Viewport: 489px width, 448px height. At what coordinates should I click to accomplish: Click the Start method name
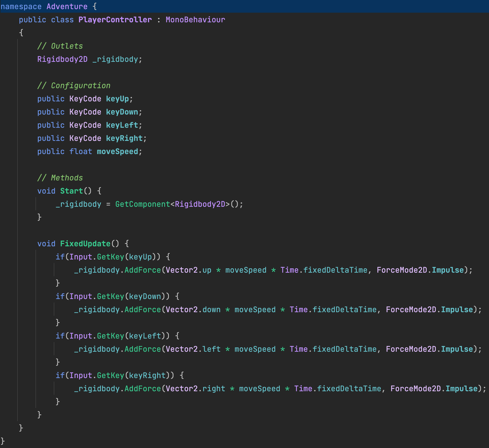coord(71,191)
